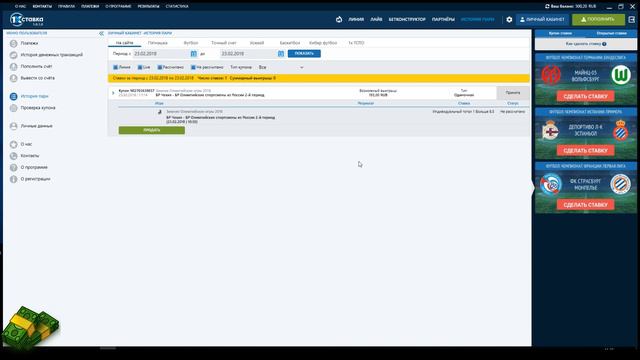The height and width of the screenshot is (360, 640).
Task: Toggle the Рассчитано checkbox filter
Action: tap(160, 67)
